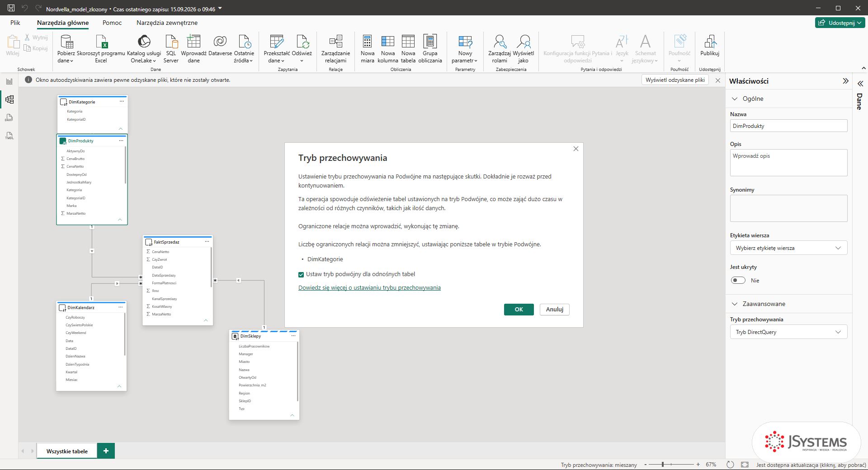Switch to report view in left sidebar
This screenshot has height=470, width=868.
[x=9, y=81]
